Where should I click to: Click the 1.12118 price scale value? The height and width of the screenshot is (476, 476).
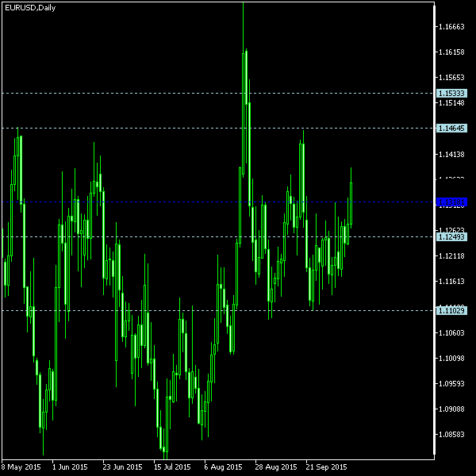(x=451, y=256)
